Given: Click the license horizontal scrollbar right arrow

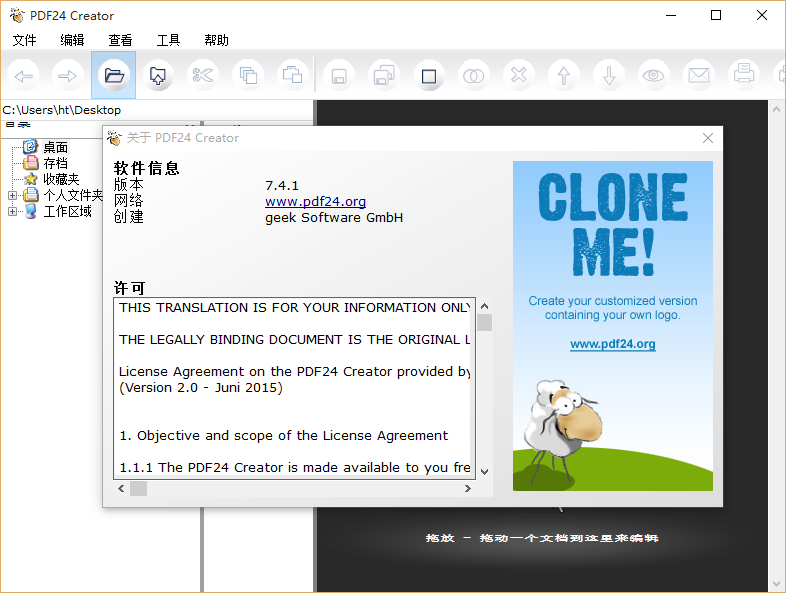Looking at the screenshot, I should pyautogui.click(x=467, y=488).
